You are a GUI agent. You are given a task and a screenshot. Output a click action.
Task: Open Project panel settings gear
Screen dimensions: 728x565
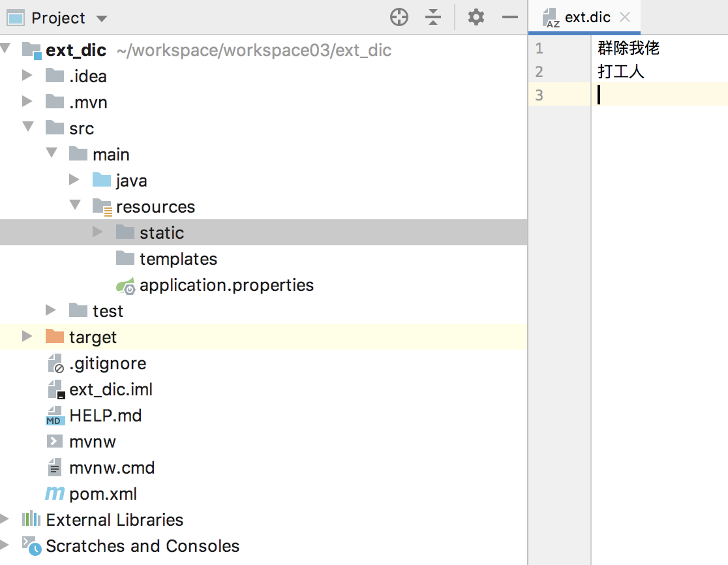[476, 18]
